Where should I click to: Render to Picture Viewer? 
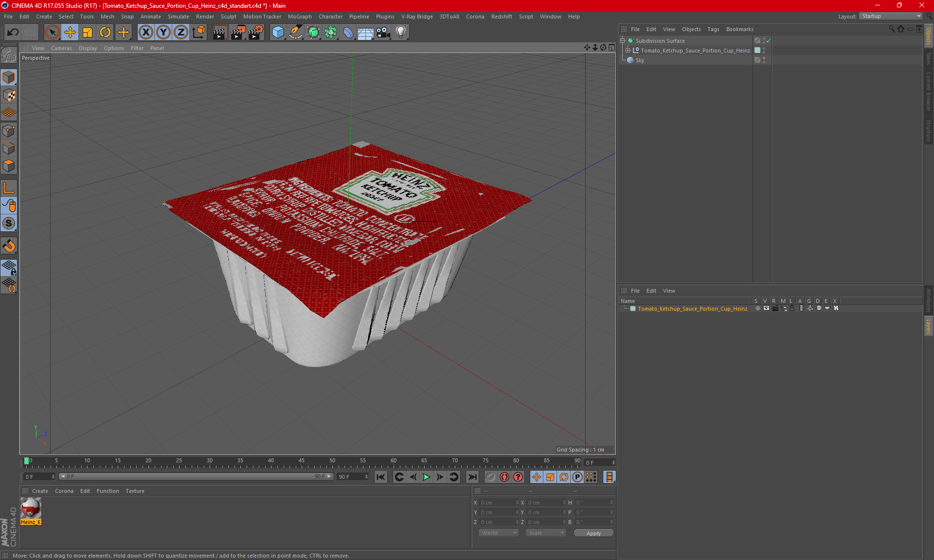[238, 33]
